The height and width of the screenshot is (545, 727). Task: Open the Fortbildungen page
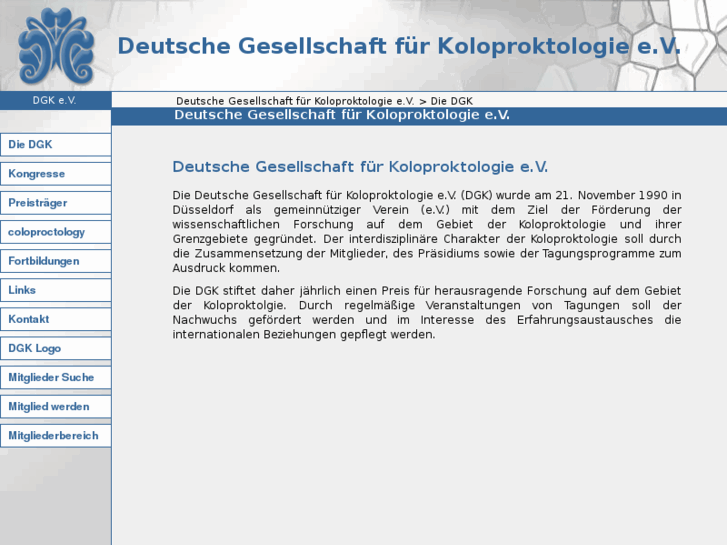[56, 261]
